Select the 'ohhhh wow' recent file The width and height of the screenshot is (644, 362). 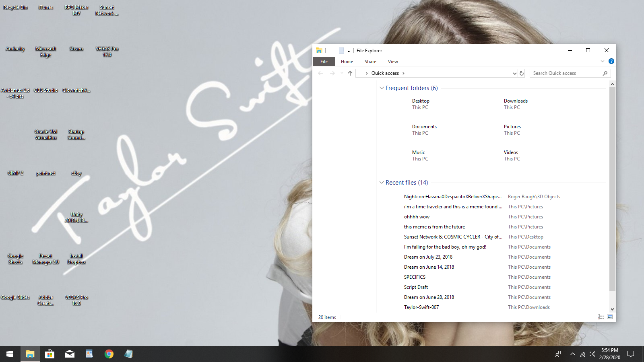click(x=417, y=217)
